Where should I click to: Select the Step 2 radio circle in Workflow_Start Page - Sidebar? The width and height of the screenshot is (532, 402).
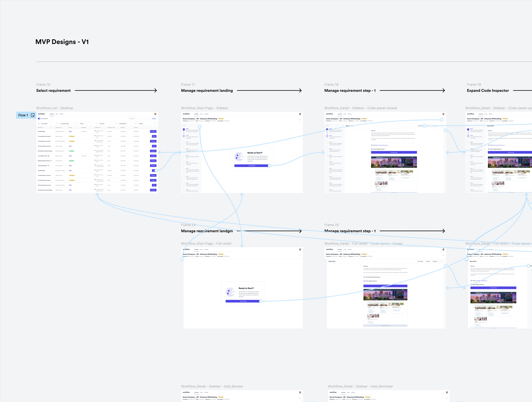(x=184, y=136)
